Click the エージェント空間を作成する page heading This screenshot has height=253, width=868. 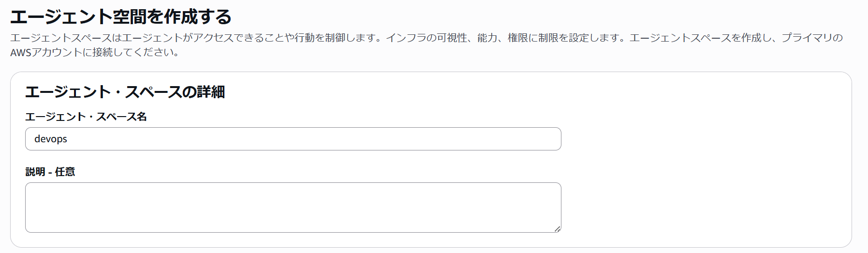click(121, 17)
